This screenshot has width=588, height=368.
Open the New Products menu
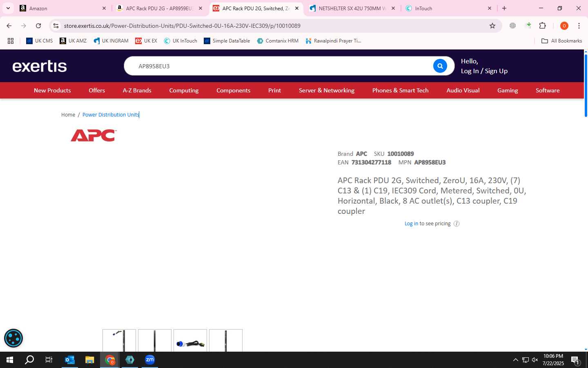coord(52,90)
